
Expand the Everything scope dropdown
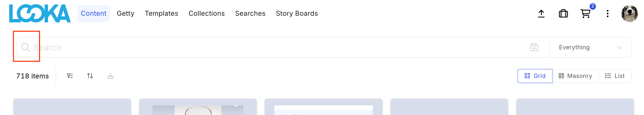(590, 47)
